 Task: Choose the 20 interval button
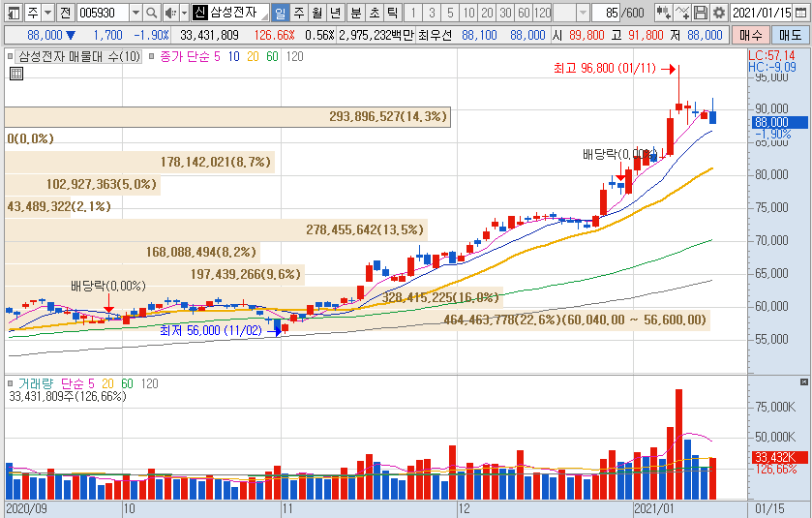(487, 13)
